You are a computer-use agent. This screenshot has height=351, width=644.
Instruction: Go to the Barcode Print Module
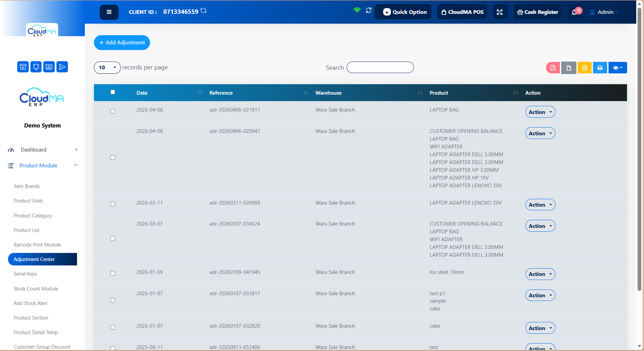pos(37,245)
